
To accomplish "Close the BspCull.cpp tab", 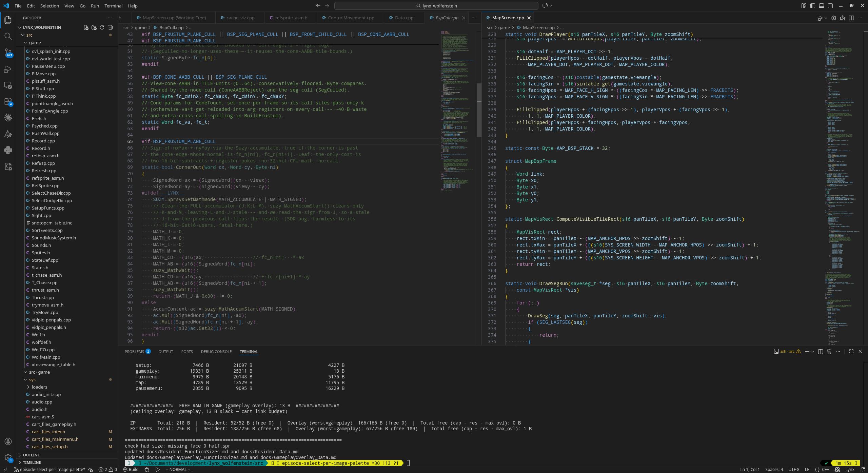I will click(463, 18).
